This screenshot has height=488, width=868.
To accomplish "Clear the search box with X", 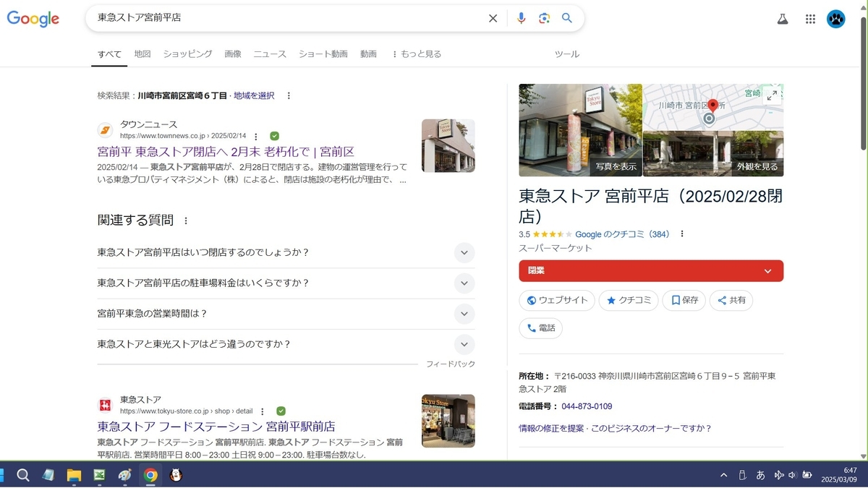I will pos(493,18).
